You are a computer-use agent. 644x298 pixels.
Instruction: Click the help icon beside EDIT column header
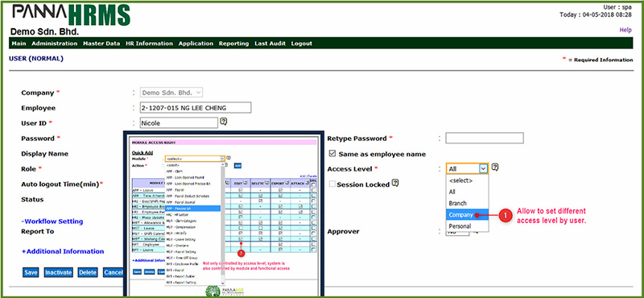click(245, 182)
